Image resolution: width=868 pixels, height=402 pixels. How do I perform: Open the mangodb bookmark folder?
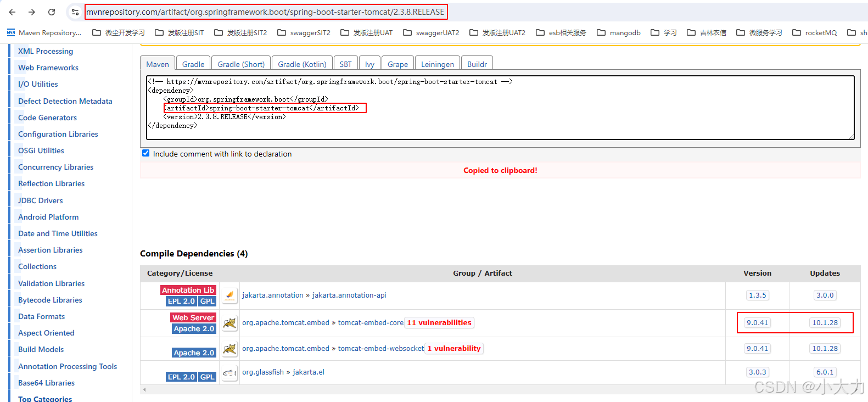coord(618,32)
